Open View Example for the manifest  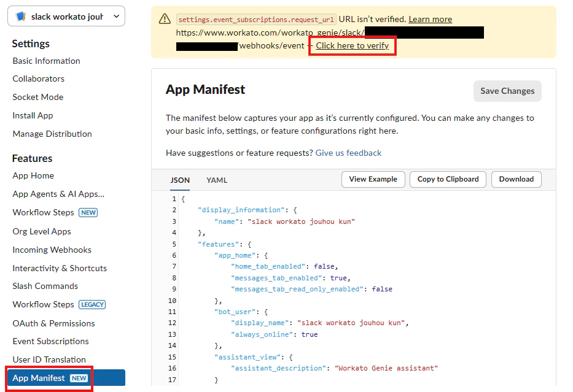coord(373,179)
